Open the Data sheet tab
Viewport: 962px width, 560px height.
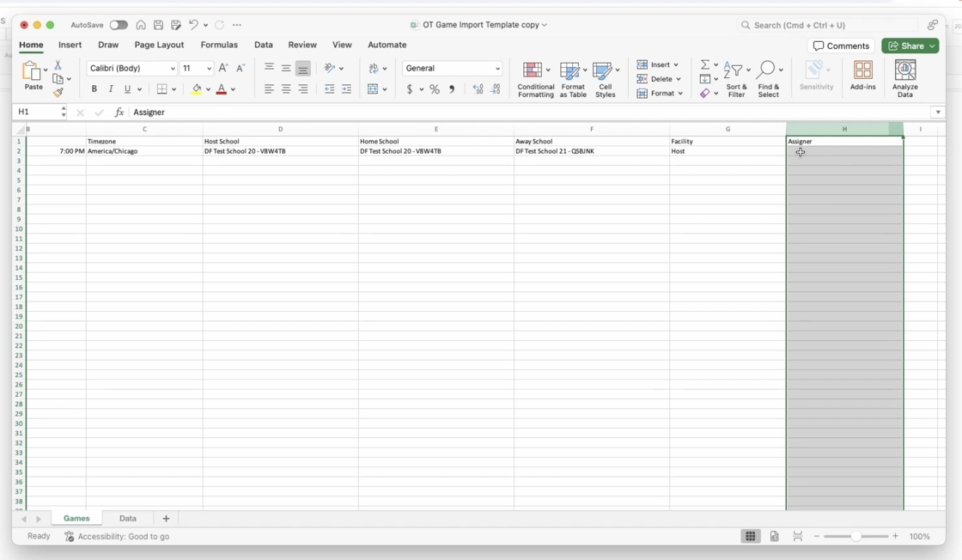click(128, 519)
